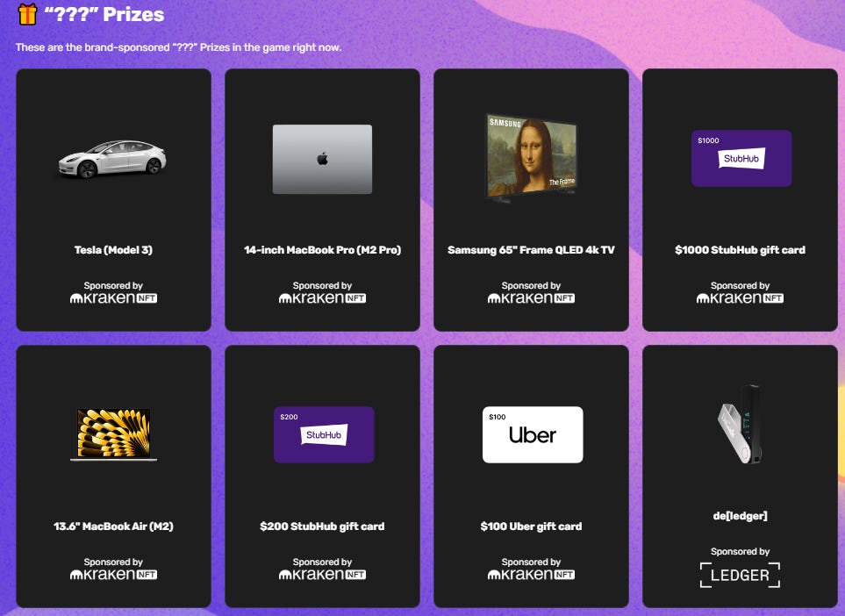The width and height of the screenshot is (845, 616).
Task: Click the $100 Uber gift card image
Action: (x=533, y=434)
